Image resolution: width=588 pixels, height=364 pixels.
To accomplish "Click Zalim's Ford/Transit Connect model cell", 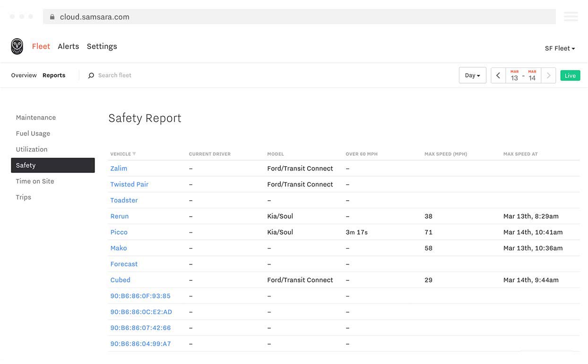I will click(300, 169).
